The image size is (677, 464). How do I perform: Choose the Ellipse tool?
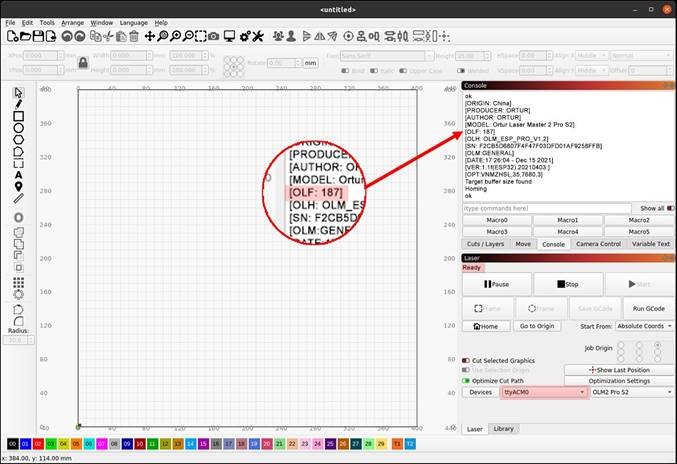pyautogui.click(x=18, y=128)
